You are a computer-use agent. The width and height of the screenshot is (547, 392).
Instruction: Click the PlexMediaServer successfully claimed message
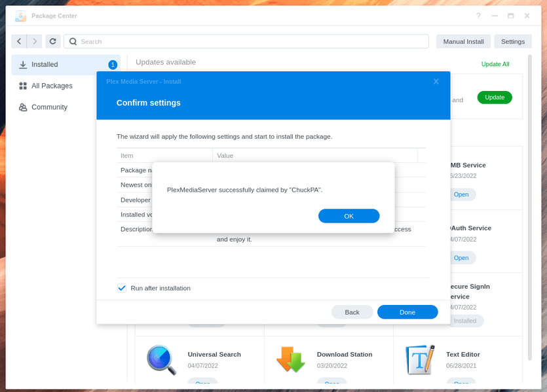tap(244, 190)
